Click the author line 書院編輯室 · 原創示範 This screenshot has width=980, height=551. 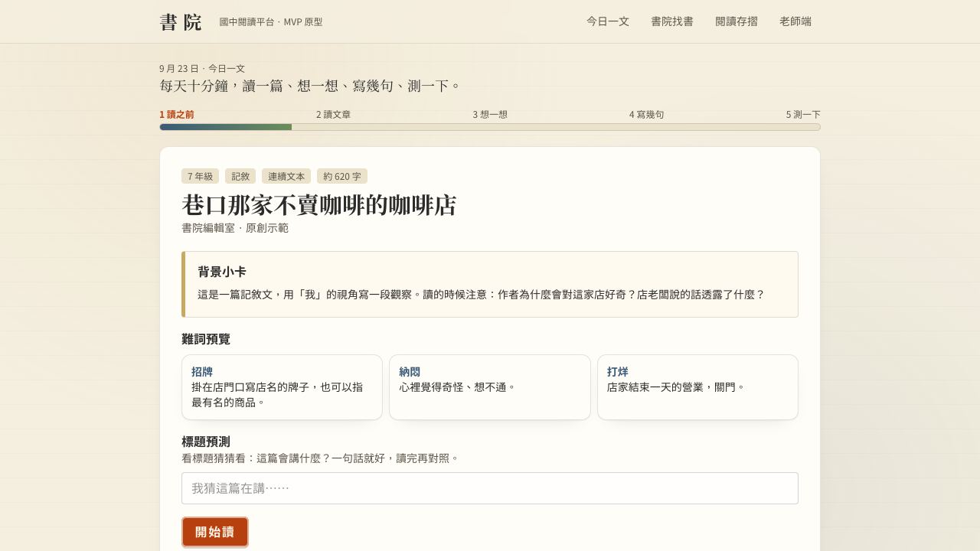tap(235, 228)
